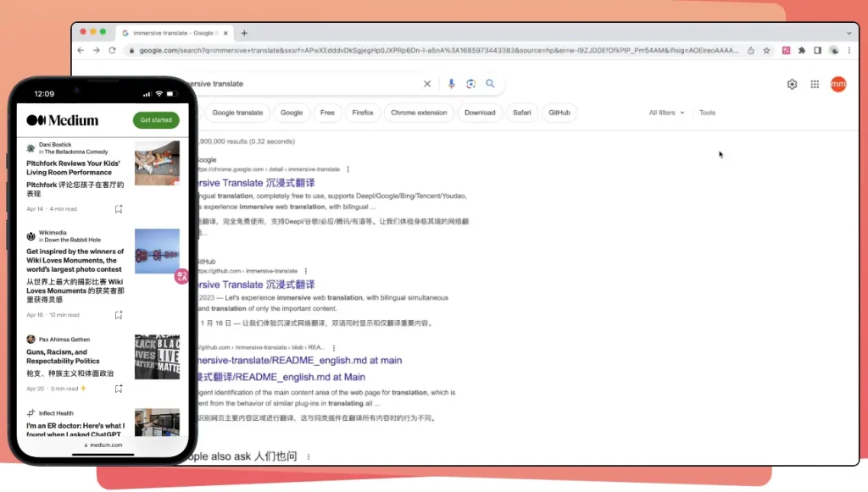868x492 pixels.
Task: Tap author Pax Ahimsa Gethen
Action: point(64,340)
